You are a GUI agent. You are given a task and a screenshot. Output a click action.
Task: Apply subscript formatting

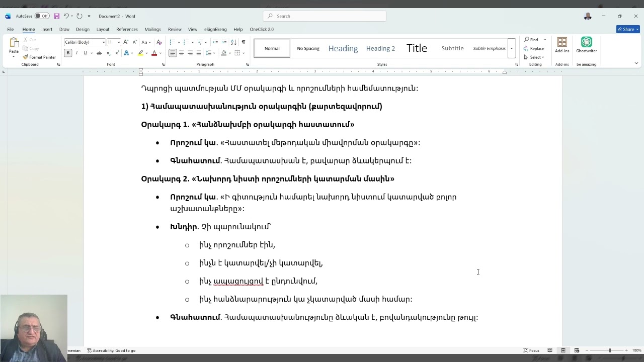[x=108, y=53]
